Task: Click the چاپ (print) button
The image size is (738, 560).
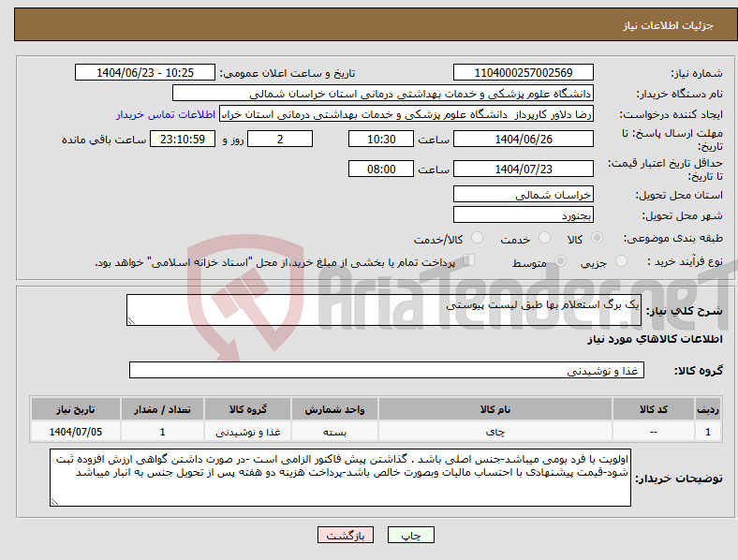Action: [x=410, y=535]
